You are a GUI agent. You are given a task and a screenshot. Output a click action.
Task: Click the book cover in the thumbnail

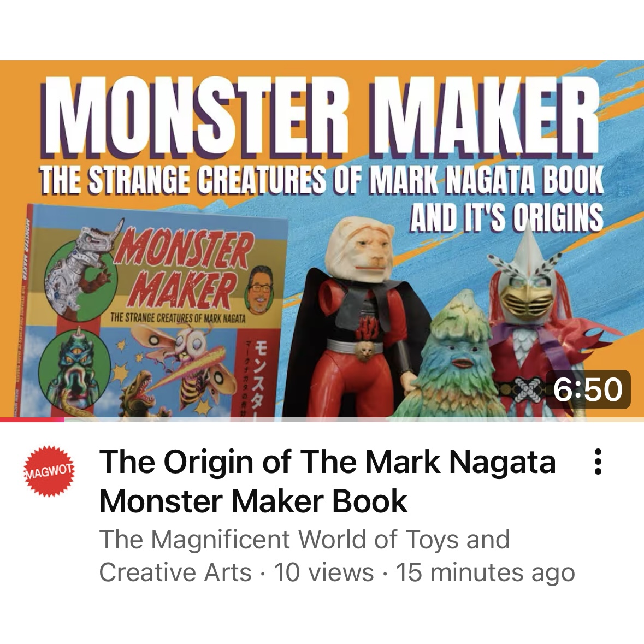(154, 311)
